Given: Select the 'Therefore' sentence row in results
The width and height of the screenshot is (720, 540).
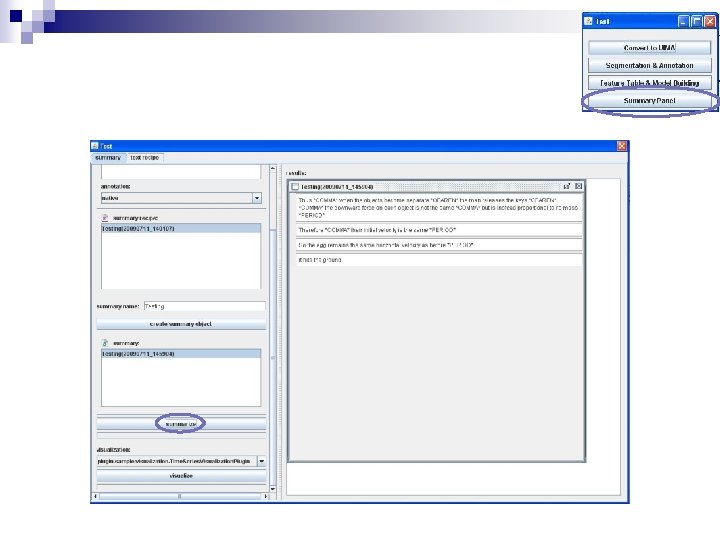Looking at the screenshot, I should coord(439,230).
